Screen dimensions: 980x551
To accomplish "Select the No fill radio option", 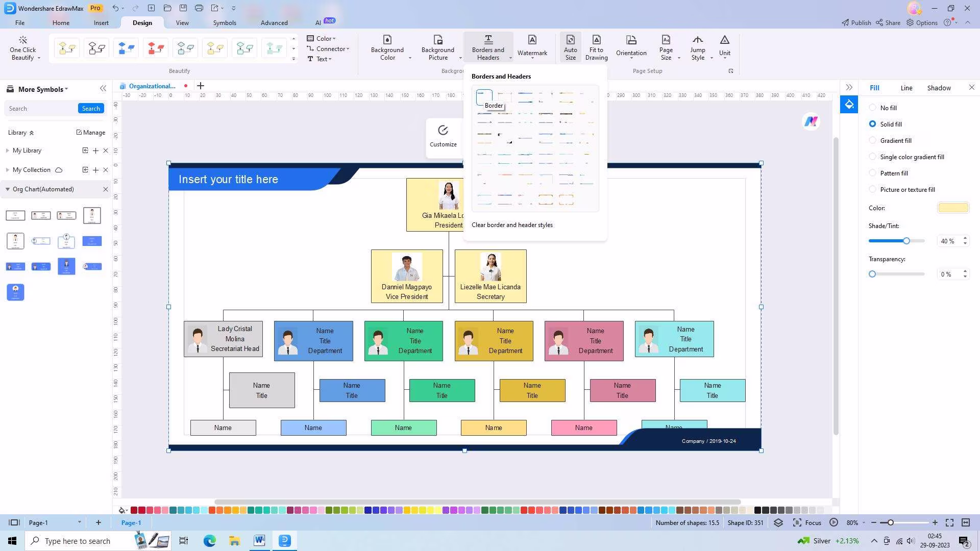I will [x=872, y=108].
